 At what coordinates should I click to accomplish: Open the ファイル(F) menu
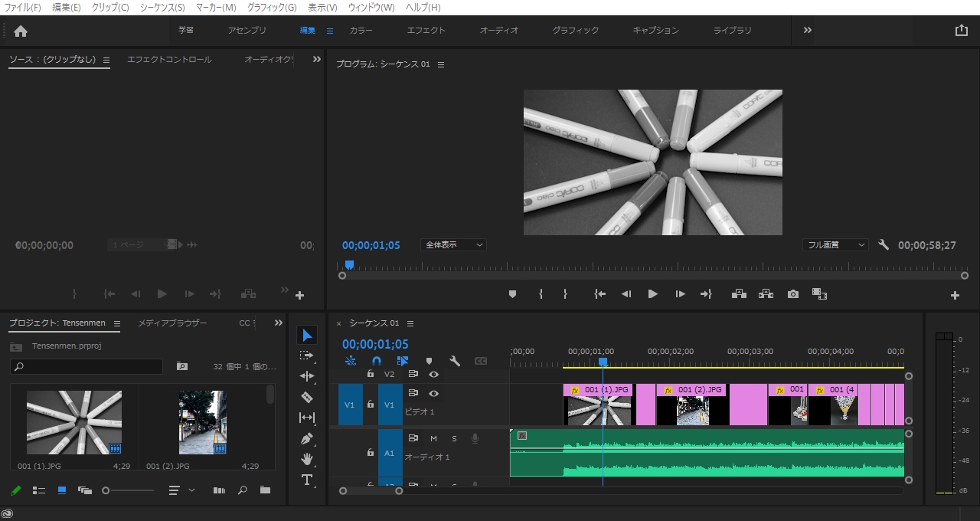tap(23, 7)
